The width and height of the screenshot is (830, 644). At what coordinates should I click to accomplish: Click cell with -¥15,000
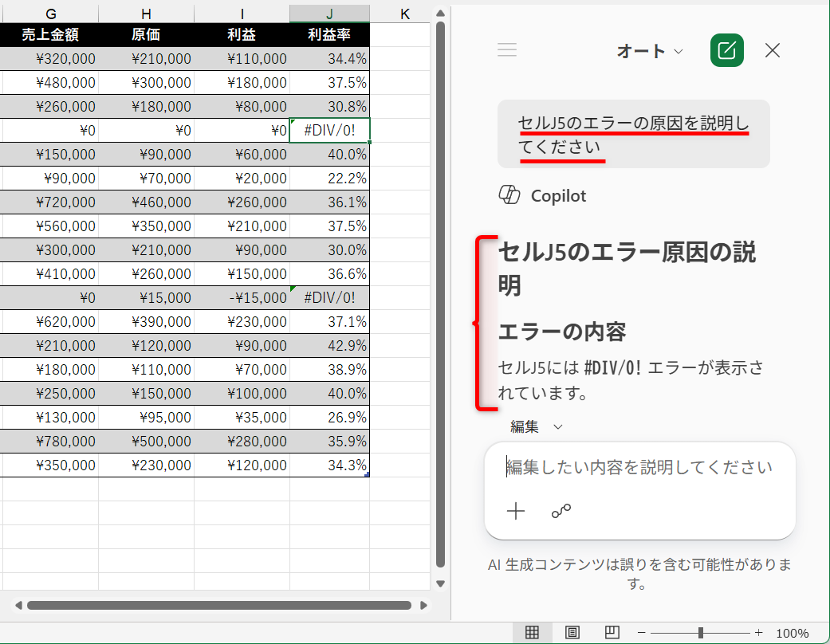(x=242, y=297)
